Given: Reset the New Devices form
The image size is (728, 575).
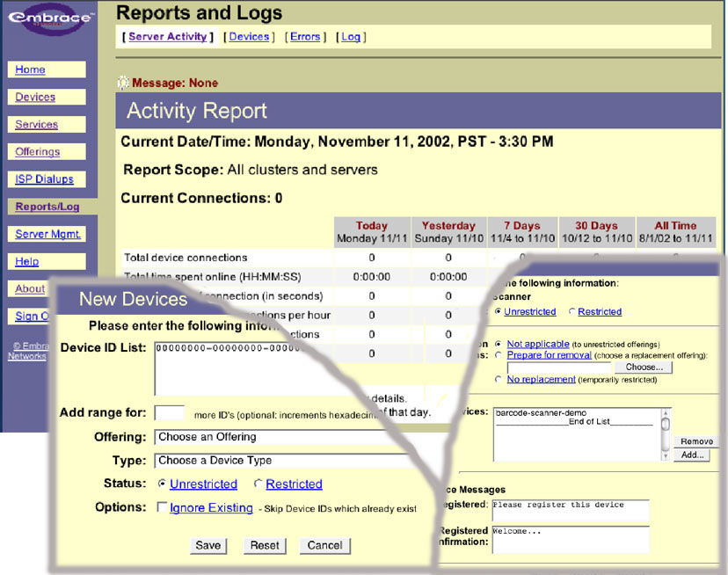Looking at the screenshot, I should point(264,545).
